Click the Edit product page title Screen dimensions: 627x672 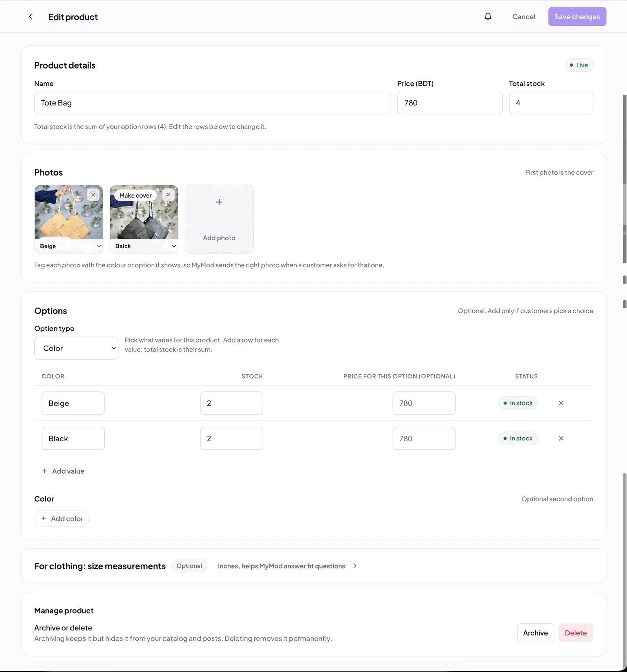coord(73,17)
